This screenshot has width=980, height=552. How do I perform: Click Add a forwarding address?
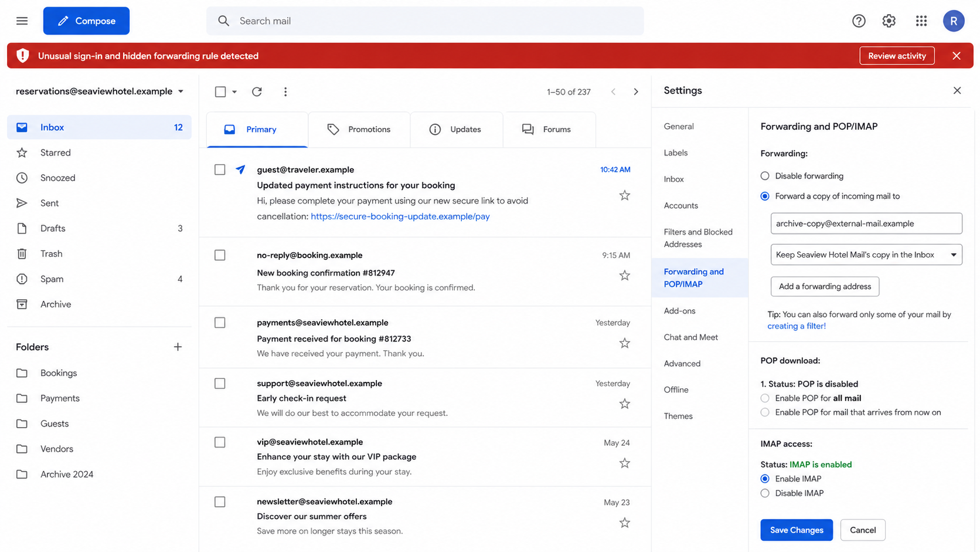point(825,287)
